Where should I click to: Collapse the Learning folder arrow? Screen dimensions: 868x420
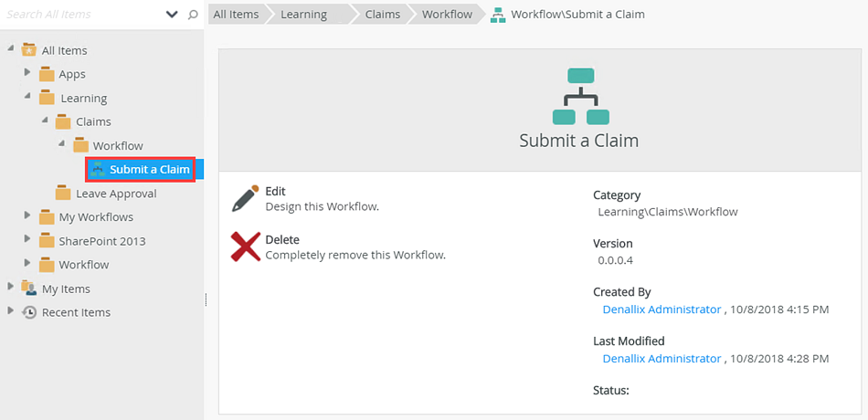point(27,96)
